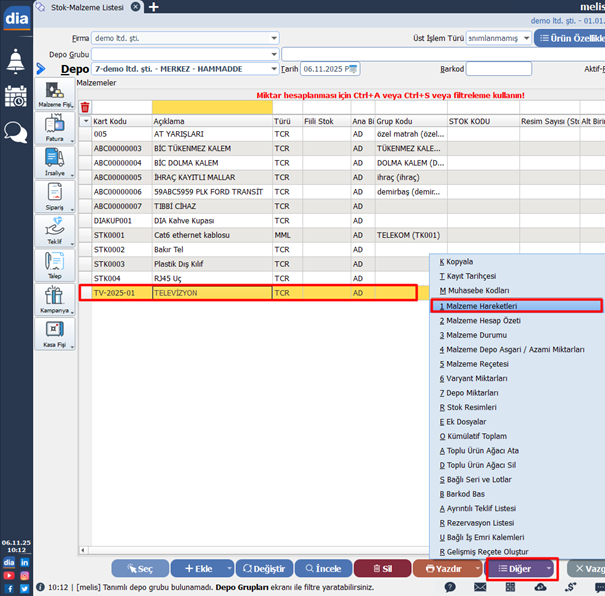
Task: Clear filters with the red trash icon
Action: click(x=85, y=107)
